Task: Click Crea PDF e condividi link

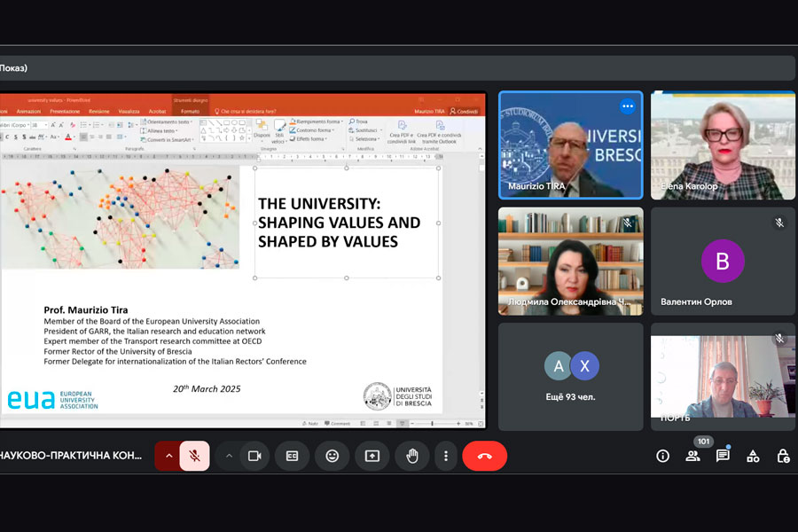Action: tap(402, 132)
